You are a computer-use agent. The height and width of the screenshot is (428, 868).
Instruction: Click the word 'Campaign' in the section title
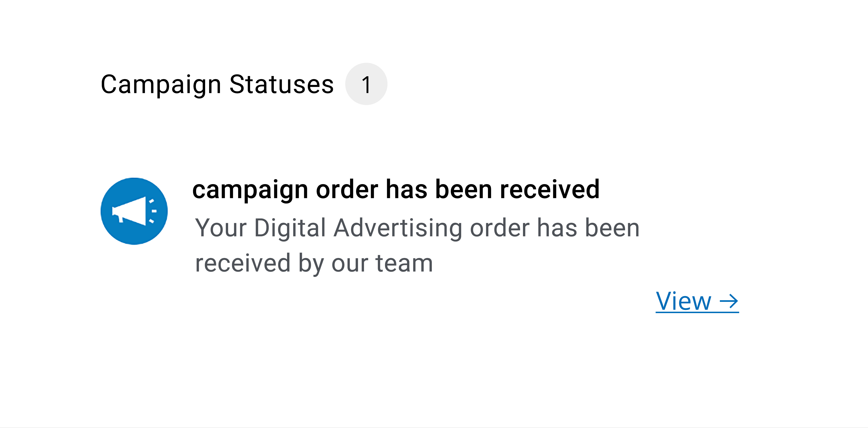tap(161, 85)
